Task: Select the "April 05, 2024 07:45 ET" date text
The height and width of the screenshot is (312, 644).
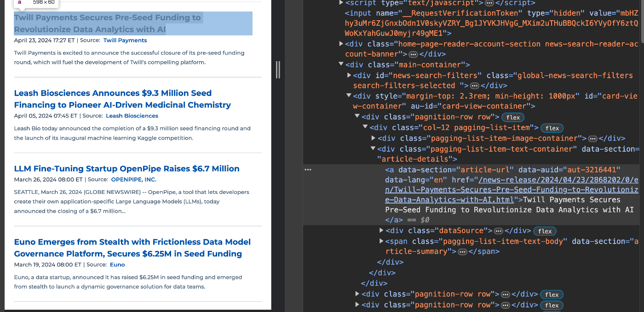Action: pyautogui.click(x=46, y=116)
